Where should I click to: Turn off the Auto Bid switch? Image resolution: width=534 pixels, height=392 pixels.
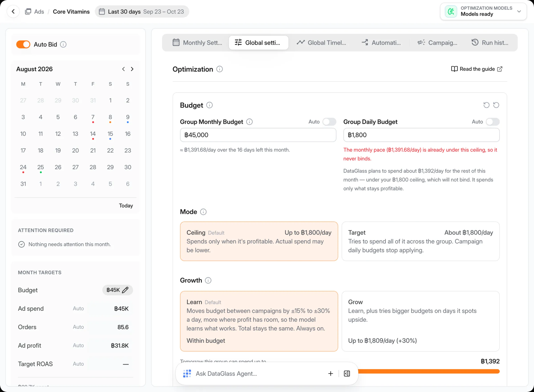click(x=23, y=44)
